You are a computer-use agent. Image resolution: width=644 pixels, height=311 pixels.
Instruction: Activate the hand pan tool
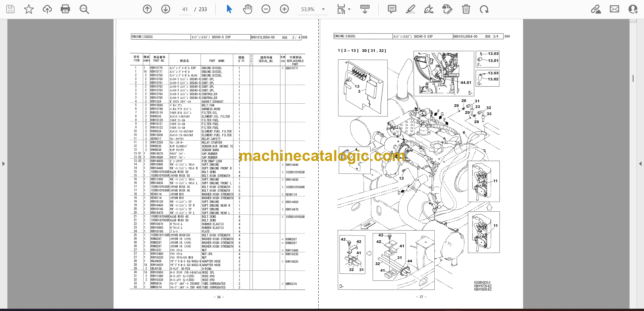coord(248,9)
